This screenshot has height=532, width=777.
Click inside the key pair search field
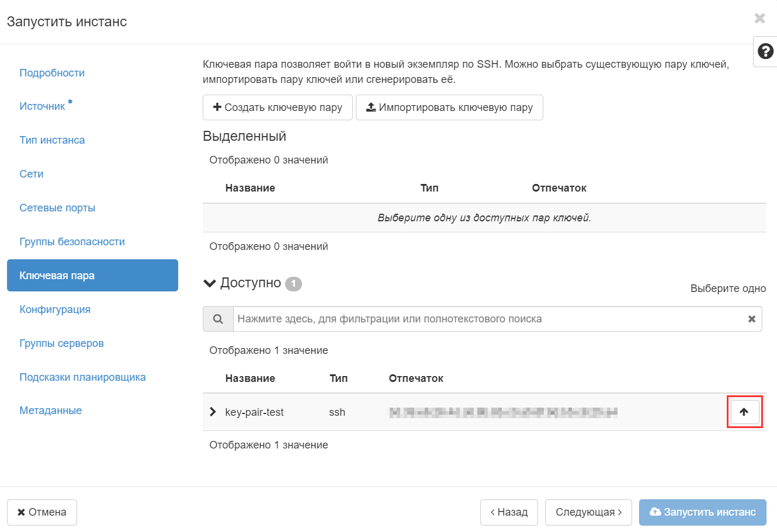click(x=467, y=319)
